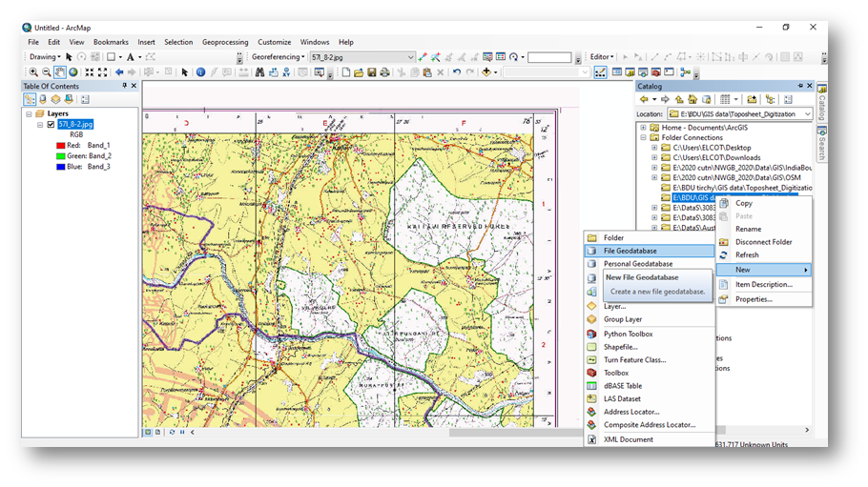The width and height of the screenshot is (868, 487).
Task: Choose Shapefile... from New submenu
Action: 650,347
